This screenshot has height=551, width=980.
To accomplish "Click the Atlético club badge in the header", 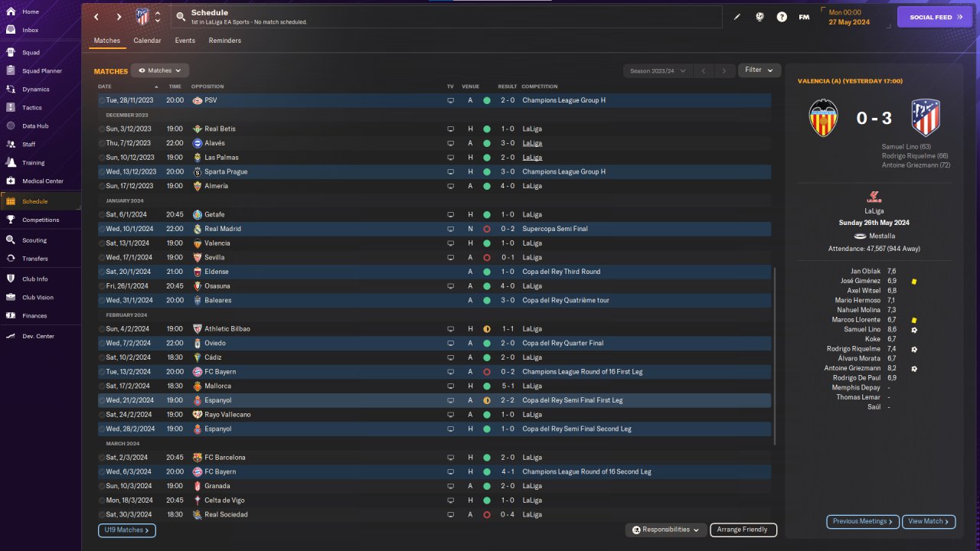I will pos(142,17).
